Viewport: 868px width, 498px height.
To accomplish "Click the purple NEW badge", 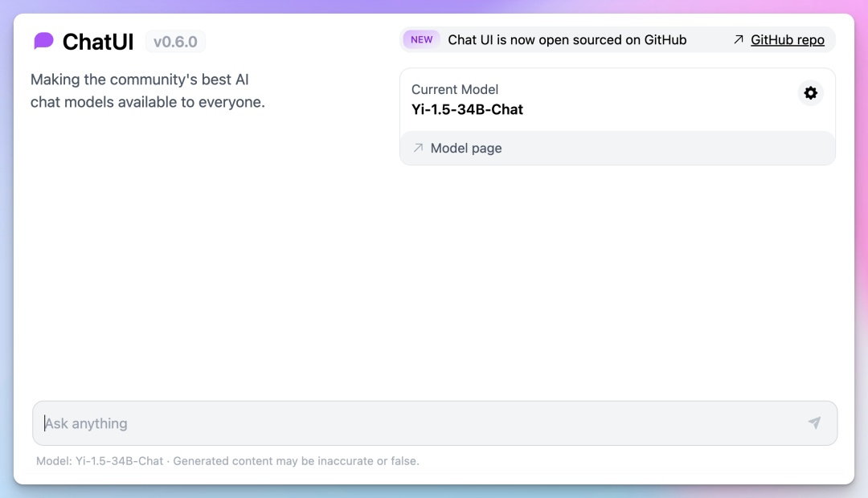I will click(421, 40).
